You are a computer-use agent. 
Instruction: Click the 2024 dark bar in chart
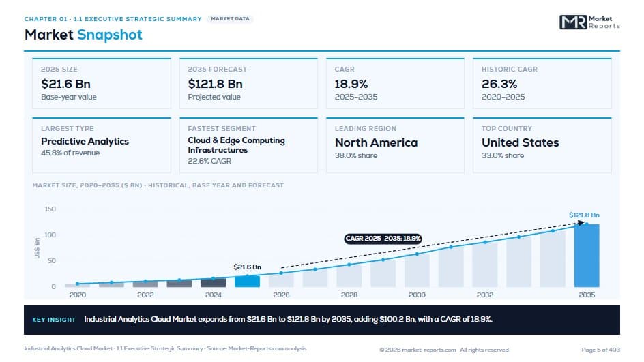click(x=213, y=282)
